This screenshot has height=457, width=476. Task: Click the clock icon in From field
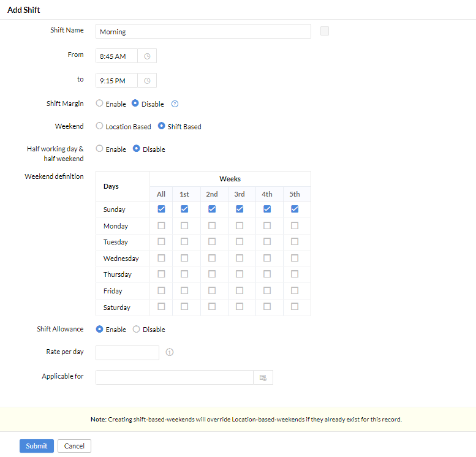coord(147,56)
